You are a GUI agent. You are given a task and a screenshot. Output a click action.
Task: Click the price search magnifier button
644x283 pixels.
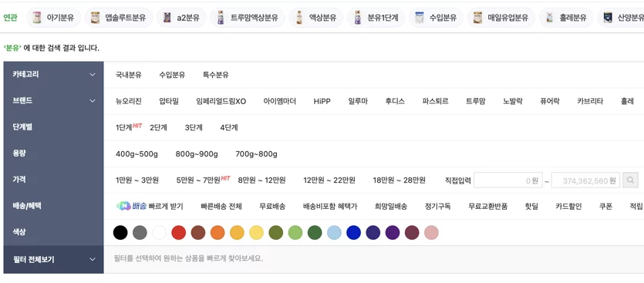(x=630, y=180)
